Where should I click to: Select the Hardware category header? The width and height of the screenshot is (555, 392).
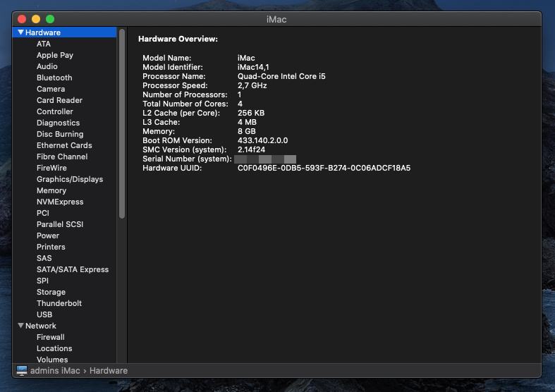tap(43, 32)
